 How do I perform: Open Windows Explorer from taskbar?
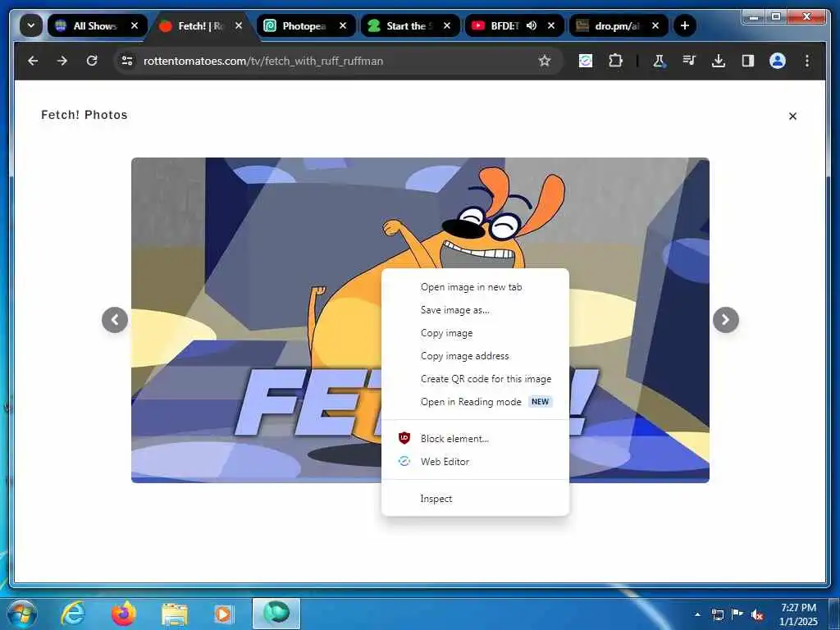point(175,614)
